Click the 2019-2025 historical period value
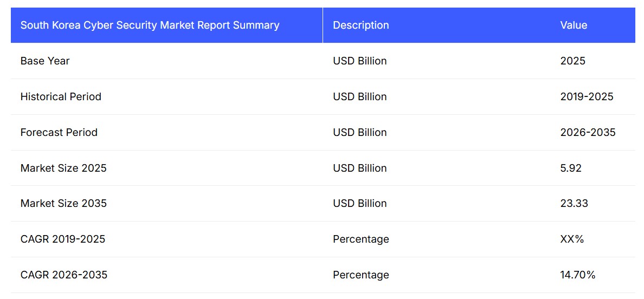Screen dimensions: 644x299 point(587,97)
